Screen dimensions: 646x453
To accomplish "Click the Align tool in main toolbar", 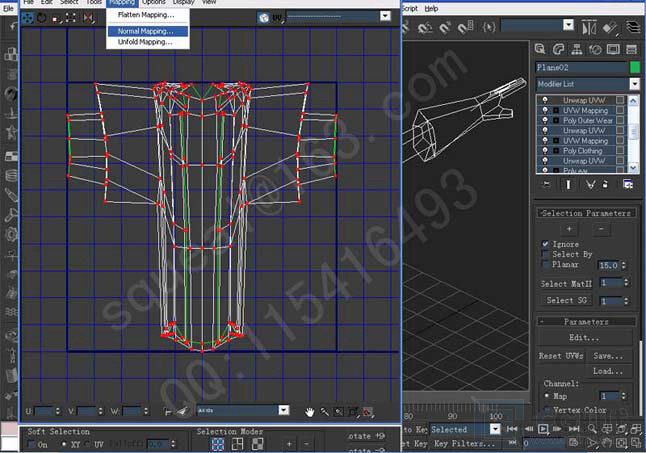I will pos(610,28).
